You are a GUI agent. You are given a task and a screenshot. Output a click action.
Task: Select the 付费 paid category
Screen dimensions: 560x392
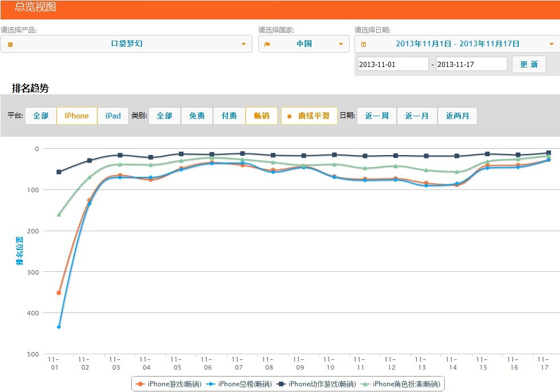click(x=229, y=116)
